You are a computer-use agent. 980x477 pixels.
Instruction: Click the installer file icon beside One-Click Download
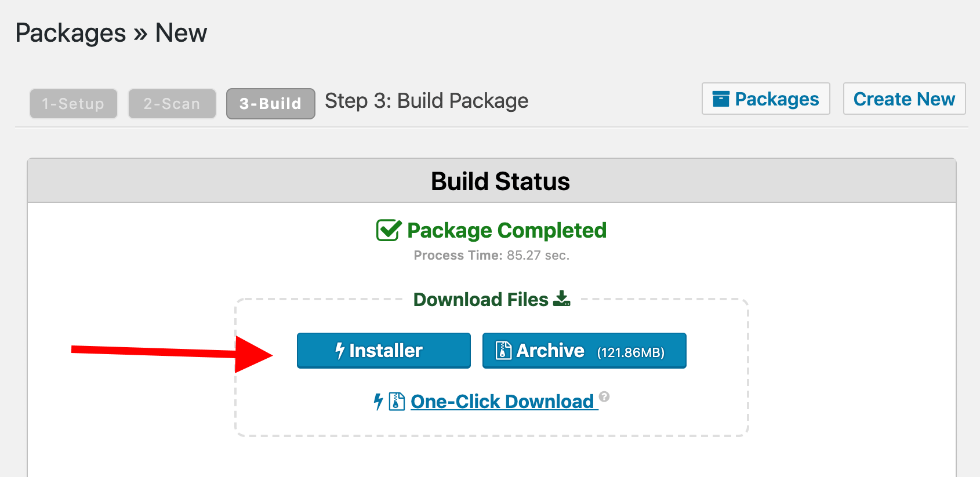(x=395, y=400)
